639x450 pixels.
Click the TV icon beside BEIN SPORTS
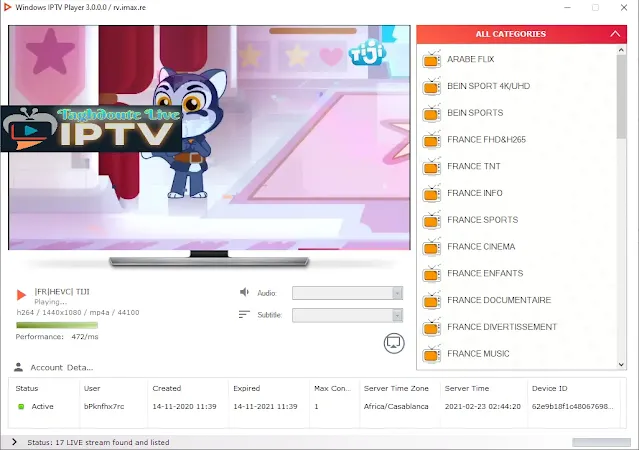point(432,113)
